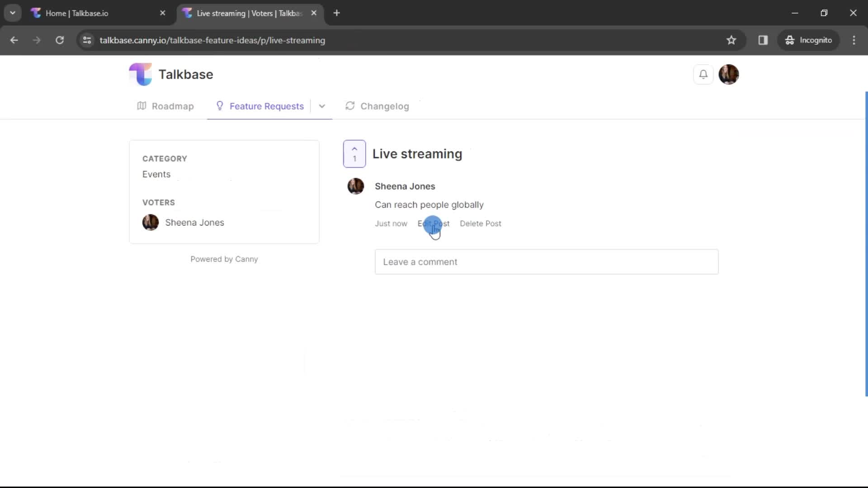Click the Changelog clock icon
This screenshot has height=488, width=868.
click(x=350, y=106)
